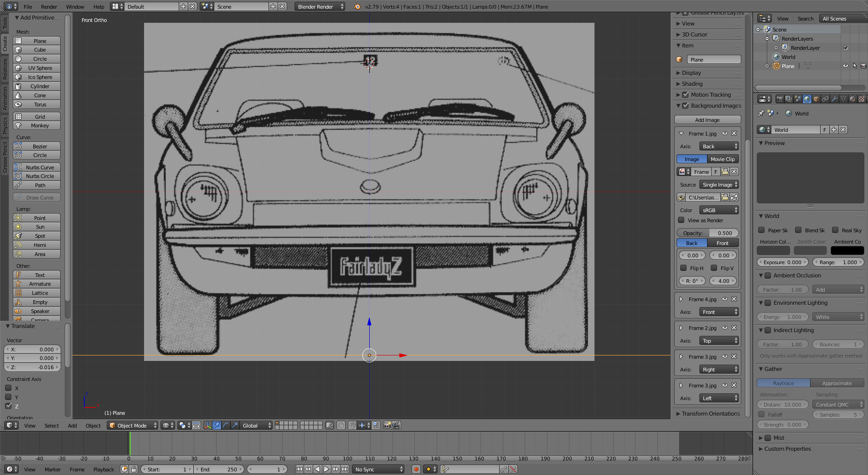Check the X constraint axis box

[8, 388]
